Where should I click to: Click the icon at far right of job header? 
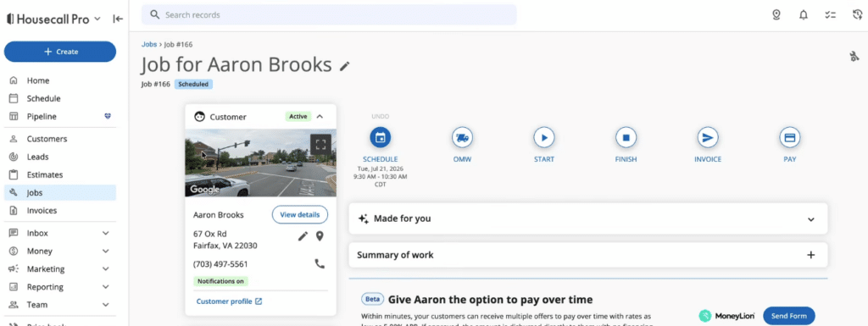[x=854, y=56]
